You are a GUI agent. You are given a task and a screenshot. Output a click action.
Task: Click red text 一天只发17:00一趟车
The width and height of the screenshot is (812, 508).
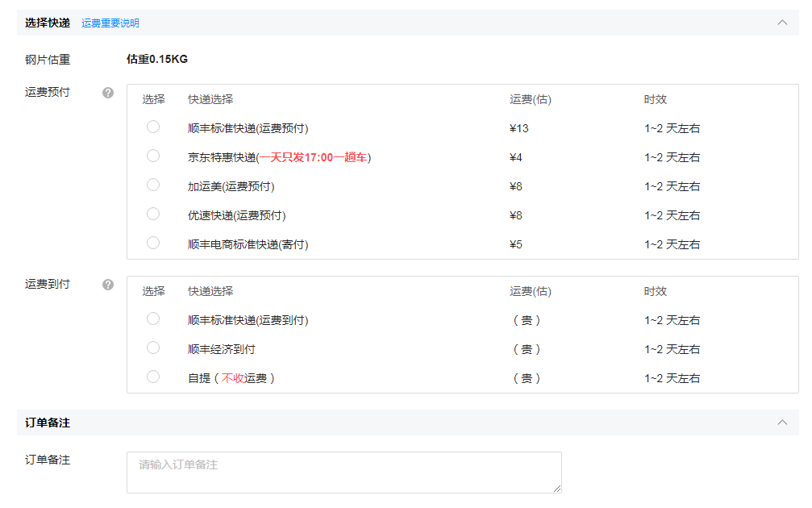pyautogui.click(x=314, y=157)
